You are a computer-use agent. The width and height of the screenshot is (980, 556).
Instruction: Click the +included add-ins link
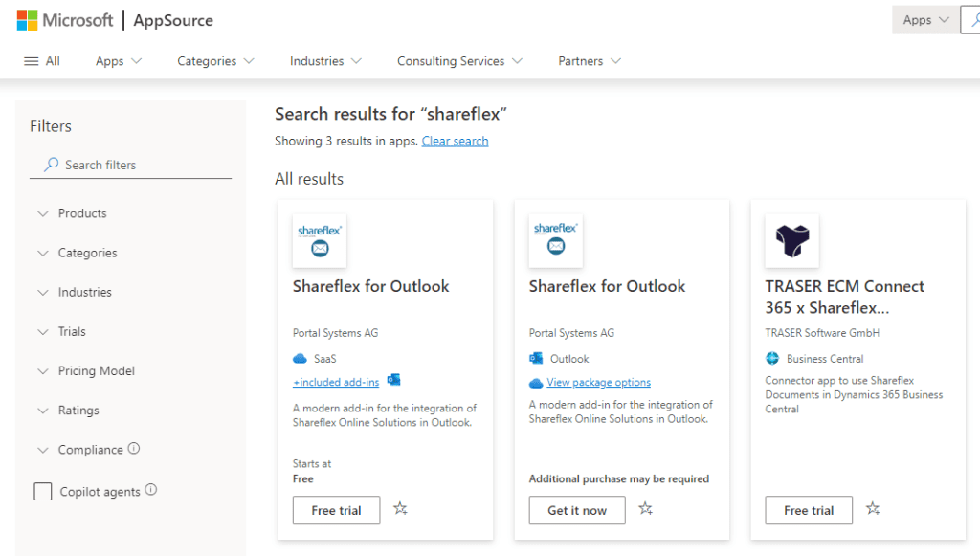click(336, 382)
